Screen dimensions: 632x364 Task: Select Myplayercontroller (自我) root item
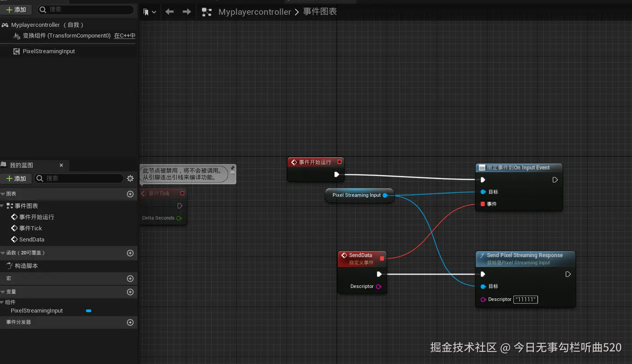(x=47, y=25)
